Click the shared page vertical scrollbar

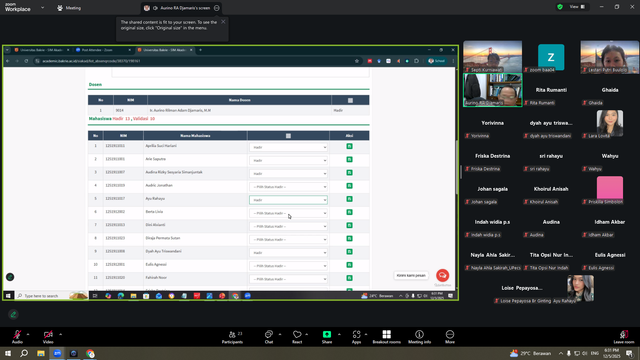click(456, 167)
